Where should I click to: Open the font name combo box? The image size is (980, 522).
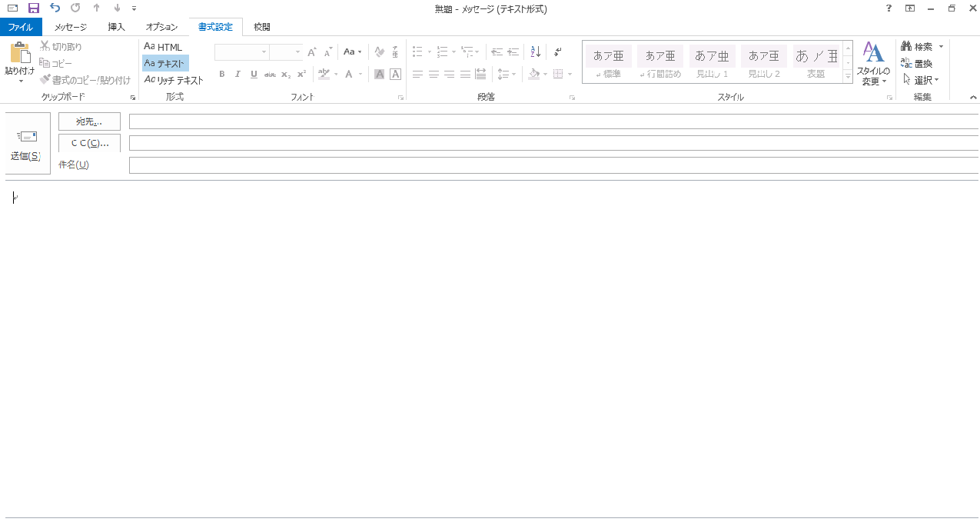coord(242,52)
